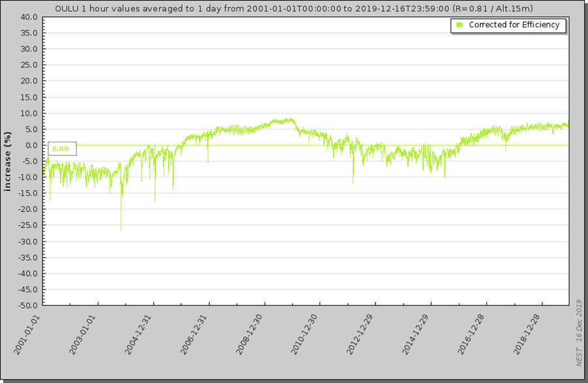
Task: Click the 'Corrected for Efficiency' legend label
Action: (514, 25)
